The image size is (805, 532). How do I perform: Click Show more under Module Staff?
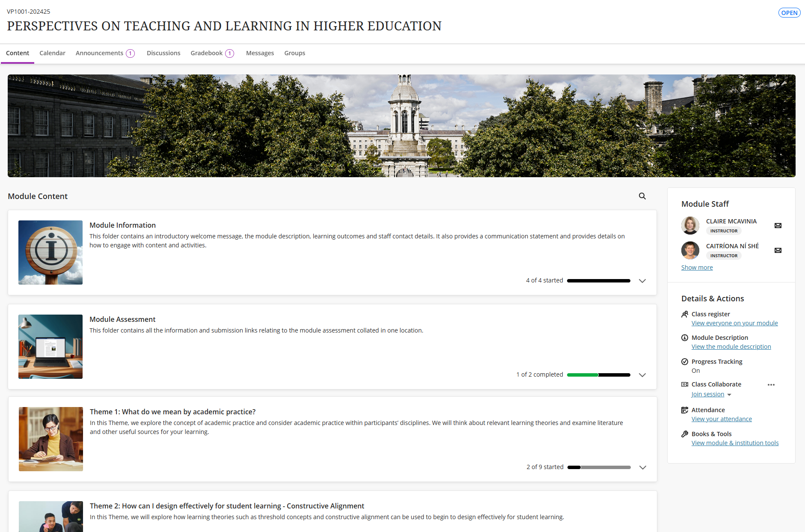pyautogui.click(x=697, y=267)
